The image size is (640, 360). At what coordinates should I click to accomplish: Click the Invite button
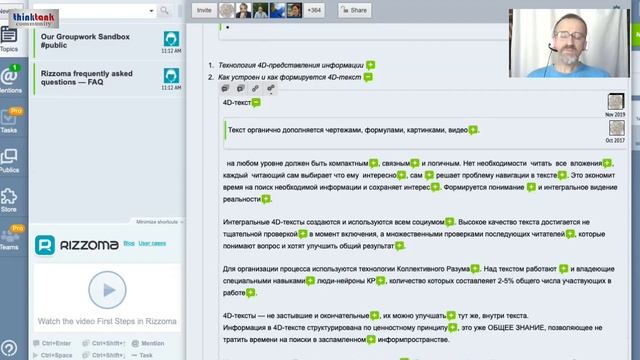tap(204, 10)
